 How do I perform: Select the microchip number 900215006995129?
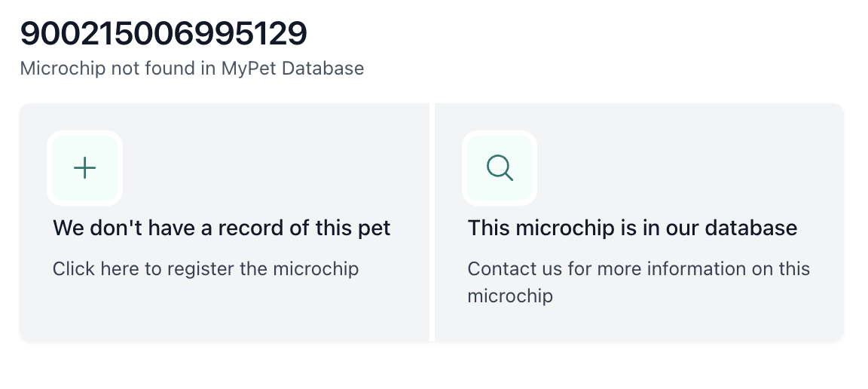(164, 33)
